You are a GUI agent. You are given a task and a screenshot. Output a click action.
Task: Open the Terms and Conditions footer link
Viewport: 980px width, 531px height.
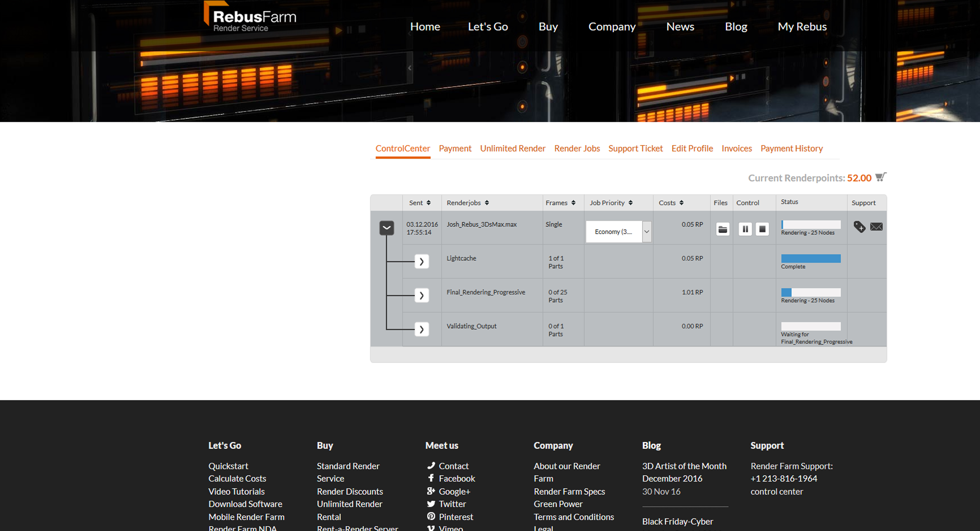point(574,517)
